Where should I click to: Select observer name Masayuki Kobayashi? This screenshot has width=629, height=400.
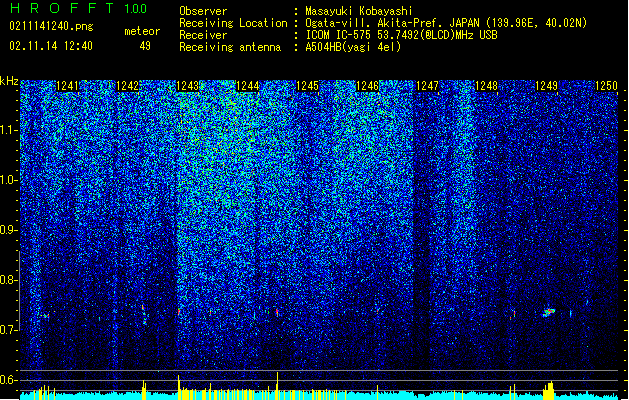[x=359, y=11]
